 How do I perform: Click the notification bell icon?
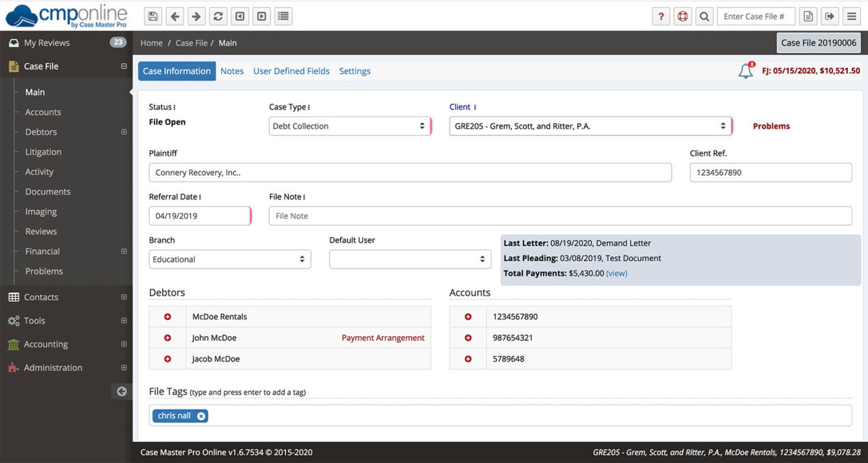pos(745,71)
